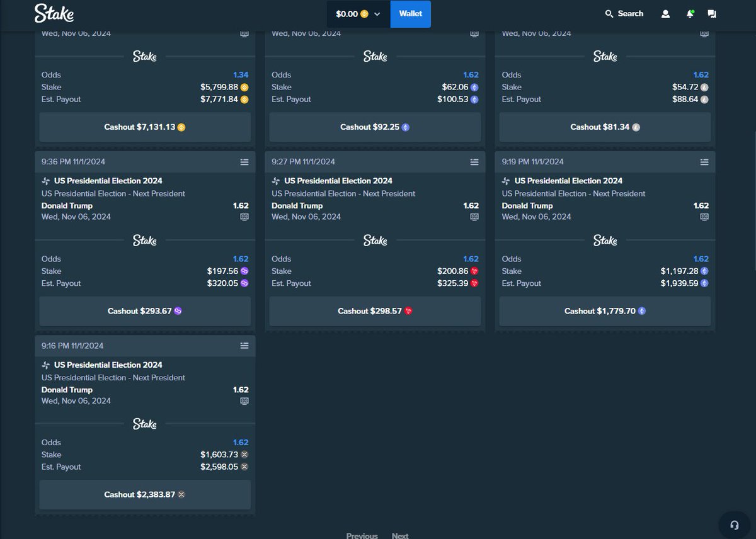Click politics icon on 9:19 PM bet title

tap(506, 181)
